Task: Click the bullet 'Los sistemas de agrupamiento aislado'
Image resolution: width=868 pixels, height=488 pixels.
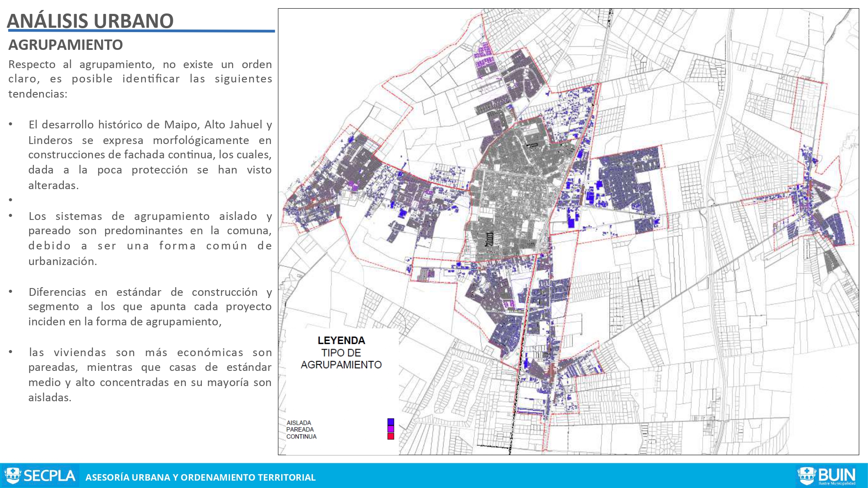Action: tap(150, 239)
